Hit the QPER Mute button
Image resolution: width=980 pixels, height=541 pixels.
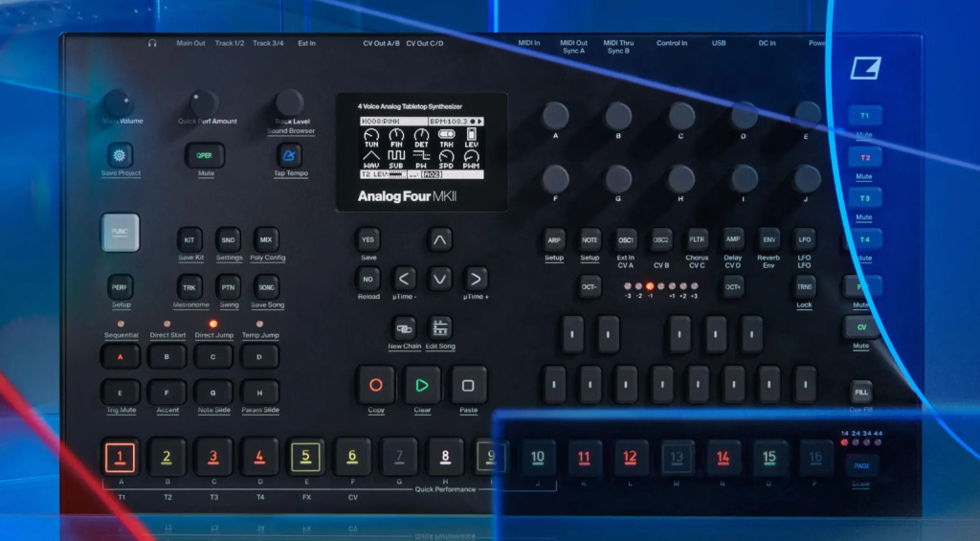tap(205, 155)
